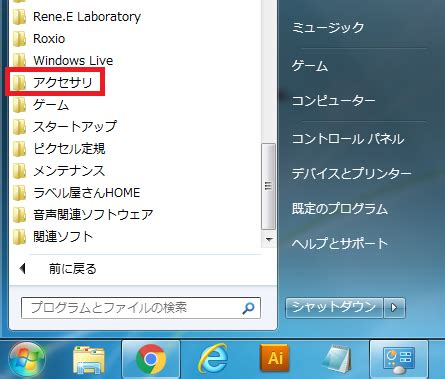Image resolution: width=445 pixels, height=379 pixels.
Task: Expand the Roxio program folder
Action: [49, 39]
